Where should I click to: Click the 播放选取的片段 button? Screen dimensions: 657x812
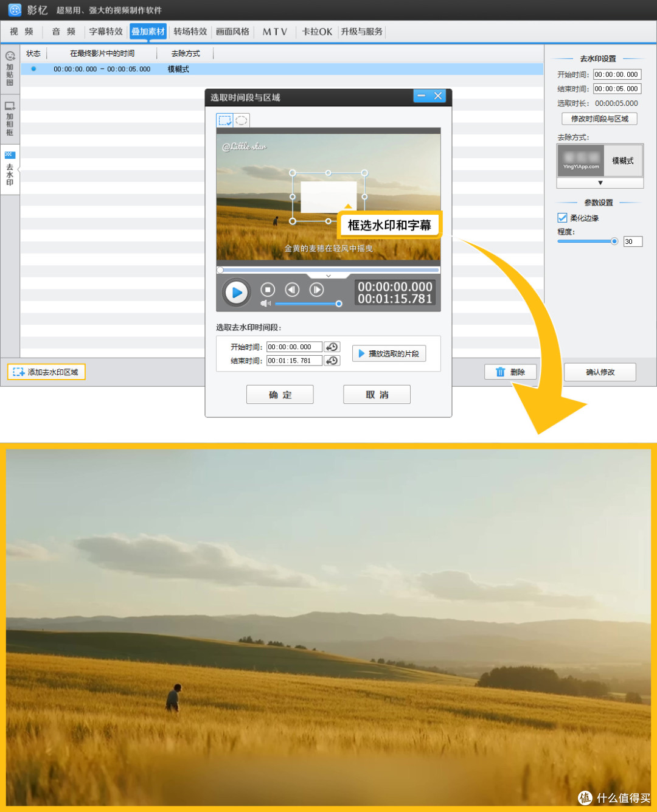click(x=389, y=353)
